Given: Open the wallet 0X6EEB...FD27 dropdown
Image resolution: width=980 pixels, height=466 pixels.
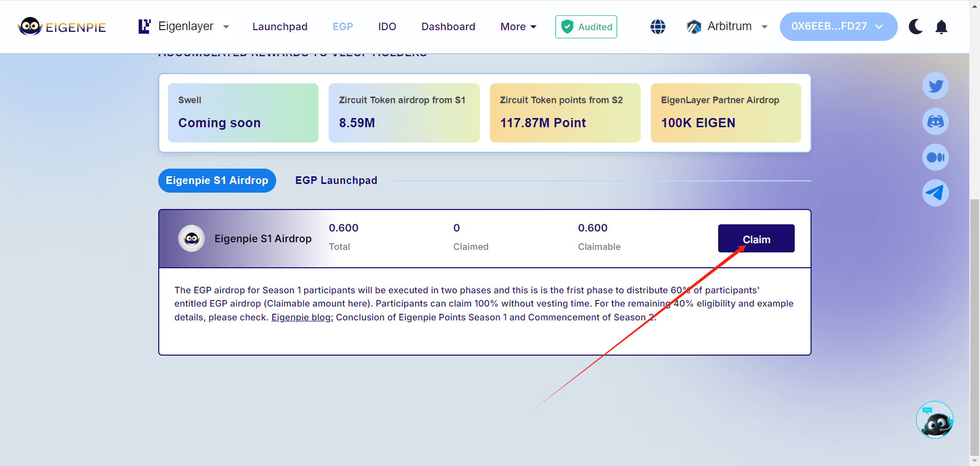Looking at the screenshot, I should tap(838, 27).
